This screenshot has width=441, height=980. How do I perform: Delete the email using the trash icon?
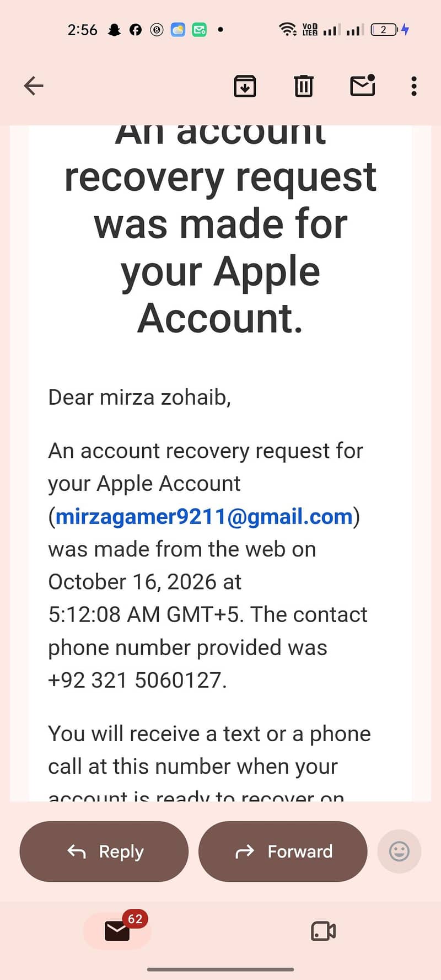click(x=304, y=86)
